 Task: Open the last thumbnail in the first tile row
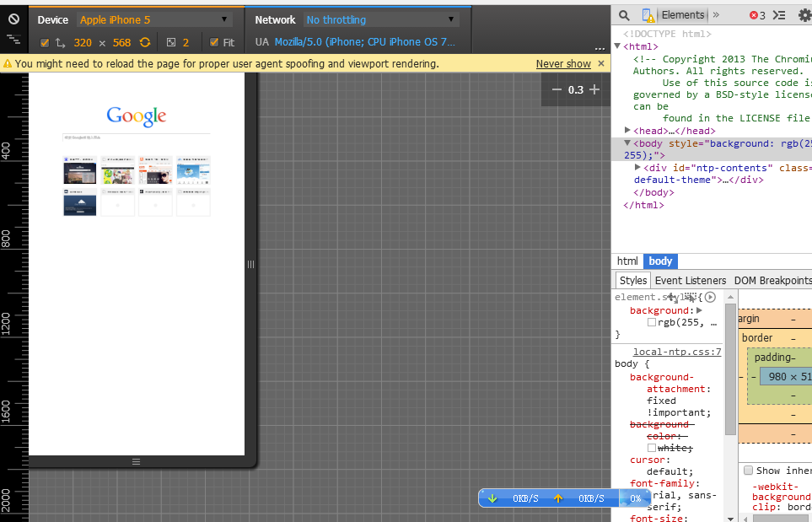193,170
